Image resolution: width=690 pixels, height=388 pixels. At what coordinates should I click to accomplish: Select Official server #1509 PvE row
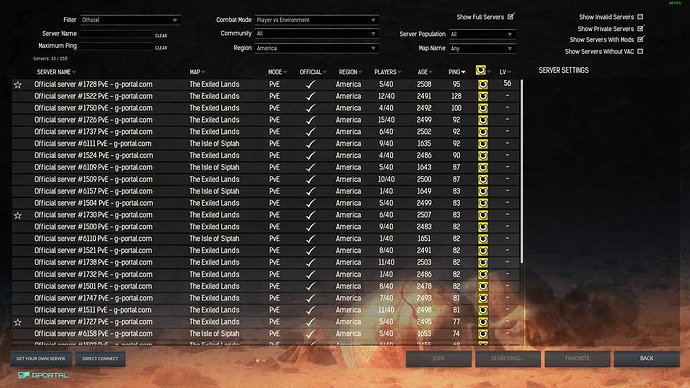pyautogui.click(x=265, y=179)
